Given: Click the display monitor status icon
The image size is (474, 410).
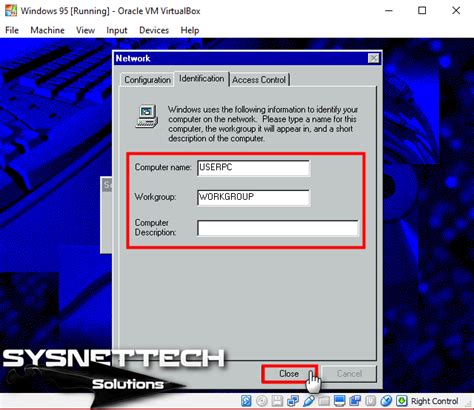Looking at the screenshot, I should coord(339,401).
